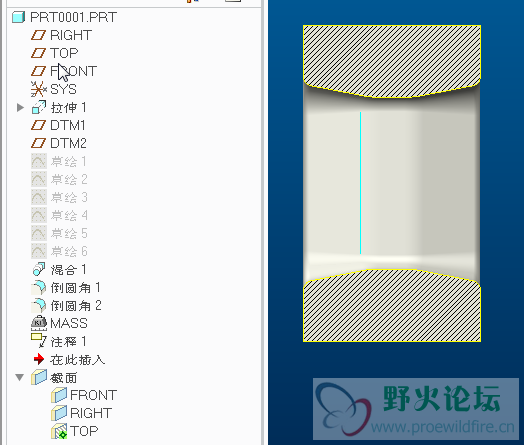Select the 倒圆角 2 feature label
This screenshot has width=524, height=445.
[x=76, y=305]
